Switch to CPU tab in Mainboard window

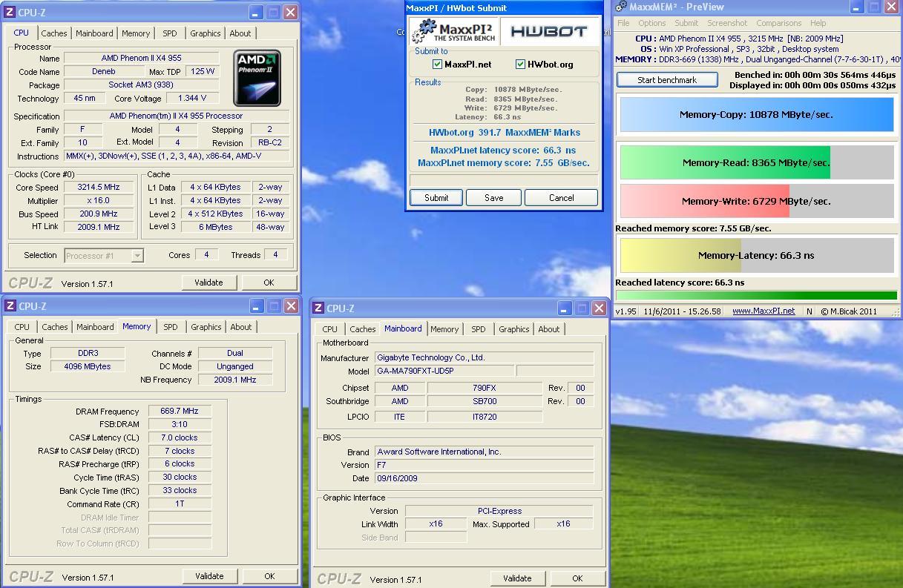[330, 329]
